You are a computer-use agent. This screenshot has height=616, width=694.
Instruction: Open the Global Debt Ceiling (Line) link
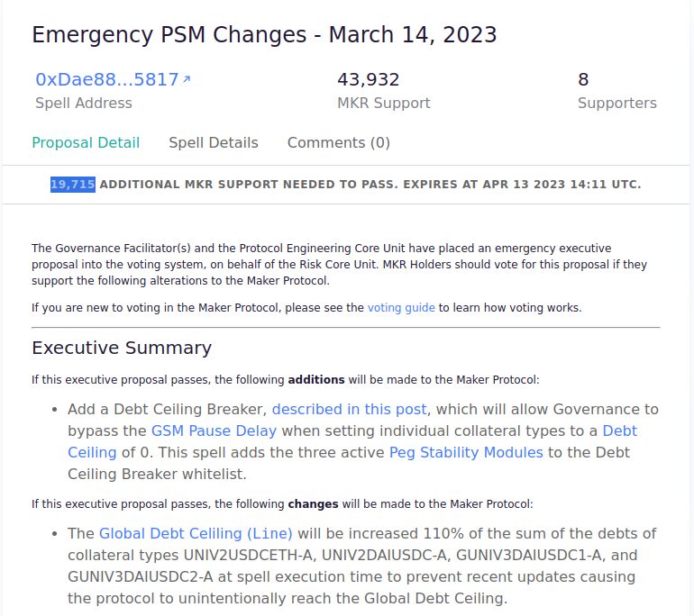196,534
